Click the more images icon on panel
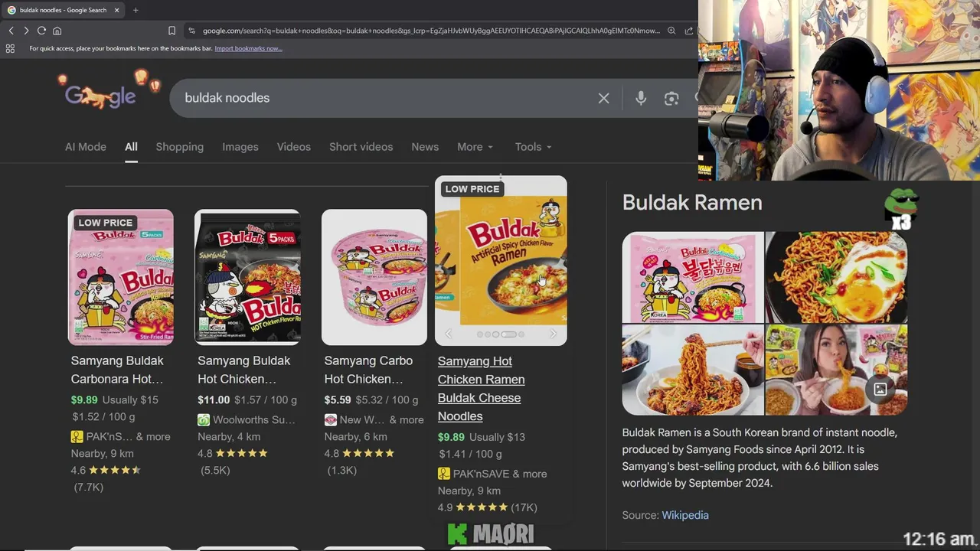This screenshot has width=980, height=551. point(880,390)
